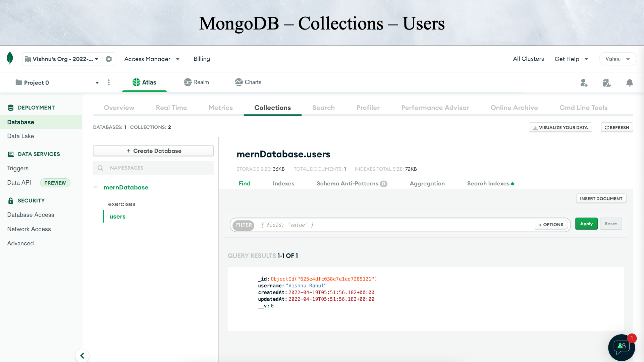Collapse the mernDatabase tree entry
Image resolution: width=644 pixels, height=362 pixels.
pyautogui.click(x=96, y=187)
